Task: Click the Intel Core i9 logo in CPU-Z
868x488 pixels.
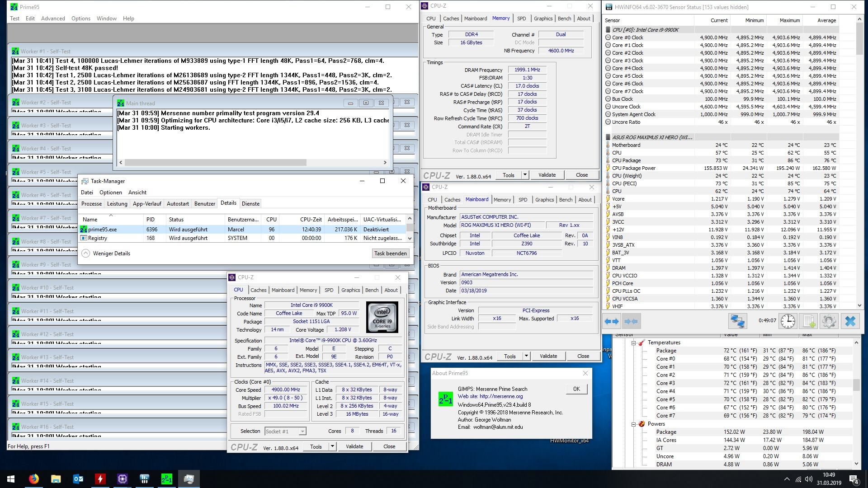Action: [x=382, y=317]
